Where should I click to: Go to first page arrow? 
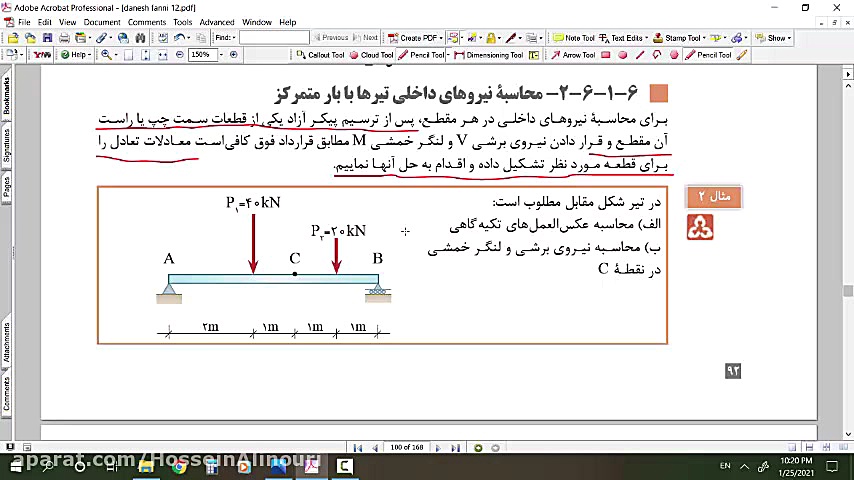pyautogui.click(x=358, y=448)
